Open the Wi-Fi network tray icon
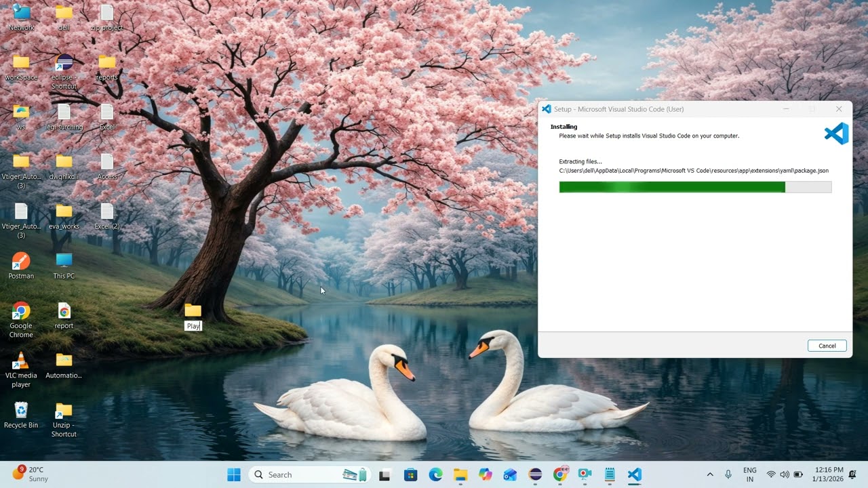This screenshot has width=868, height=488. tap(771, 474)
